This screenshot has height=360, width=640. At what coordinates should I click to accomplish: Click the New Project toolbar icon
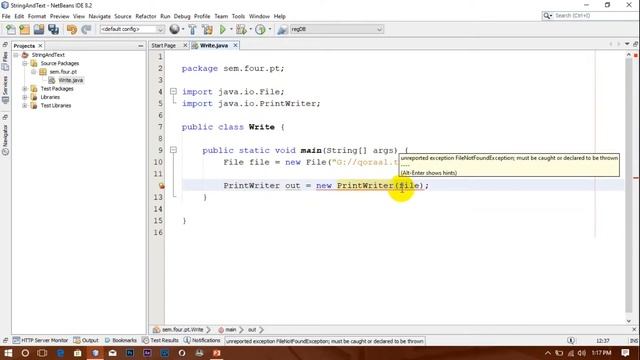(24, 29)
